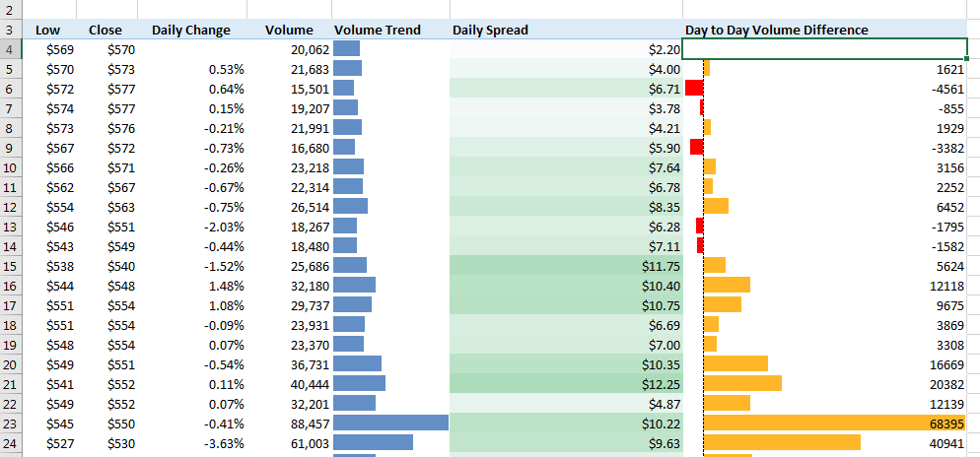Select daily change cell -2.03%
Image resolution: width=980 pixels, height=457 pixels.
click(x=192, y=227)
